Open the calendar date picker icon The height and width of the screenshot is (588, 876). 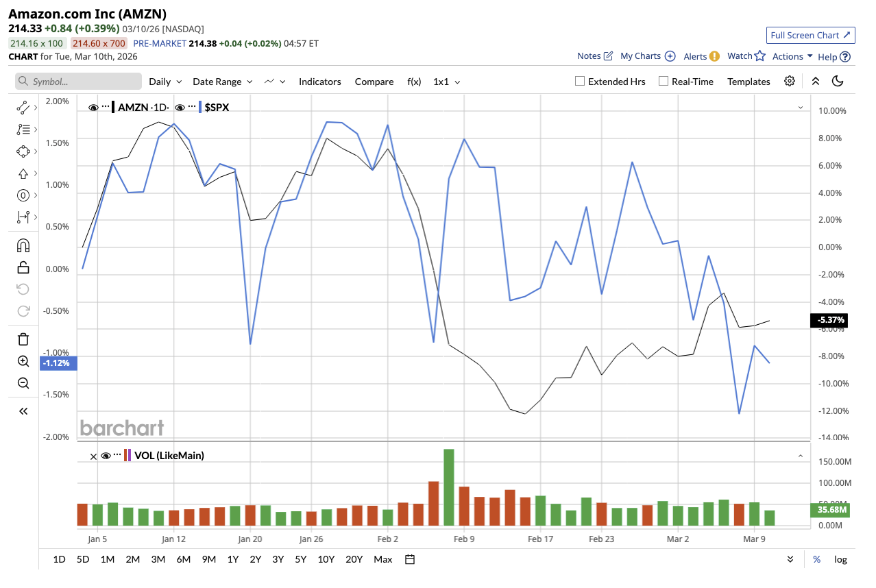point(410,559)
